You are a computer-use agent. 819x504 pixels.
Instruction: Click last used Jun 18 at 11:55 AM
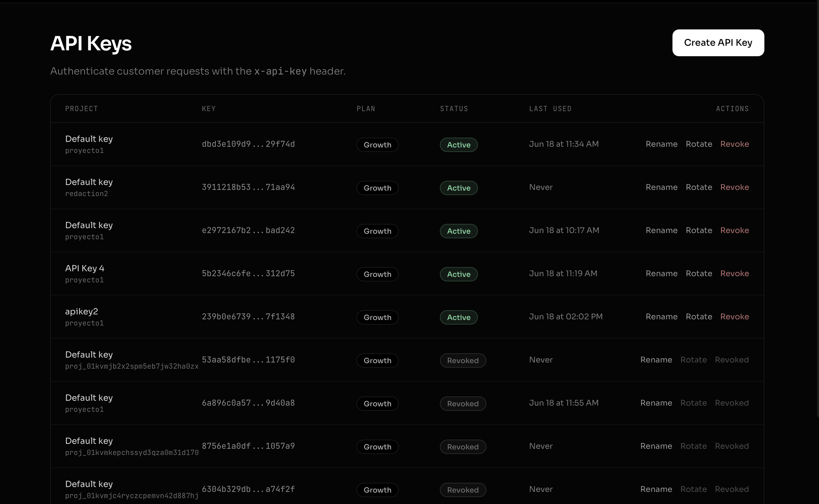pyautogui.click(x=564, y=403)
